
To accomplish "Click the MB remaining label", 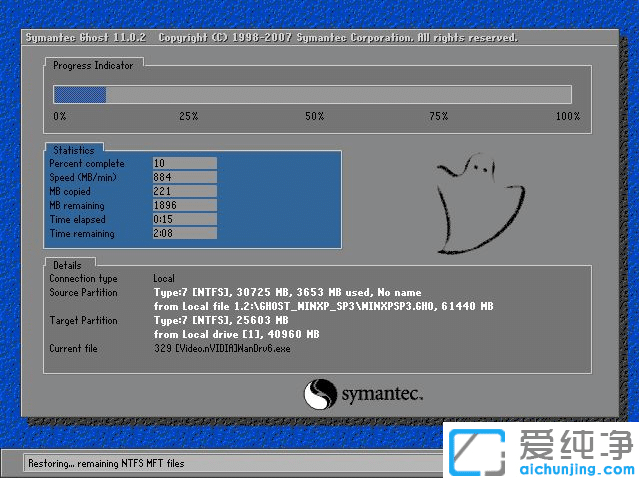I will pos(77,205).
